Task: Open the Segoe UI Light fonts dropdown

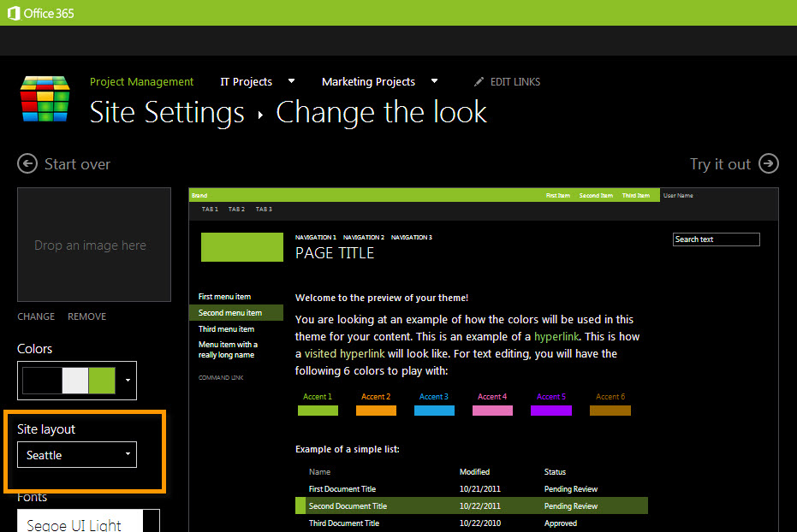Action: 88,523
